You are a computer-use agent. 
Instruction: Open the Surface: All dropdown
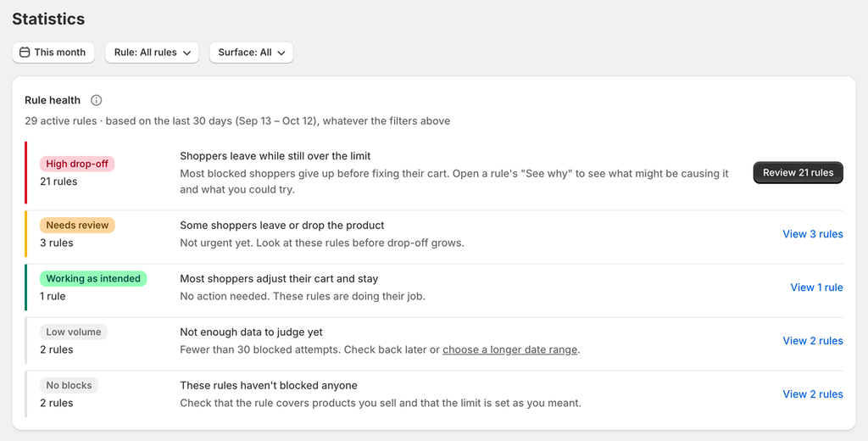pos(251,53)
